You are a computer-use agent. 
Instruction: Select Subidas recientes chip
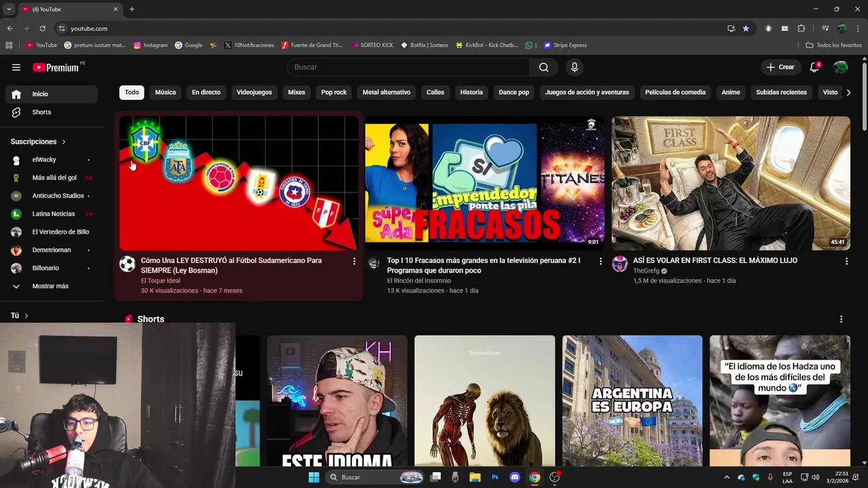coord(781,92)
